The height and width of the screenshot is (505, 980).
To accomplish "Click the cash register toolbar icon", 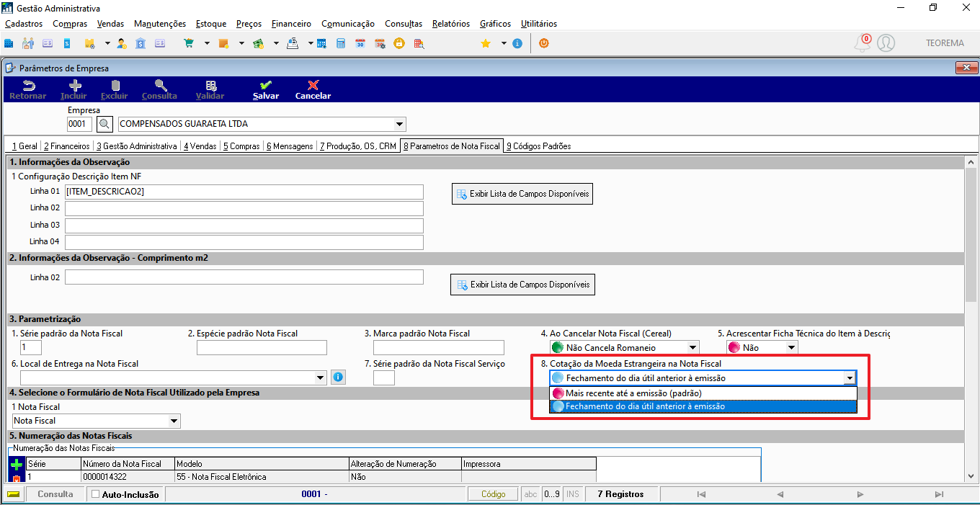I will [292, 43].
